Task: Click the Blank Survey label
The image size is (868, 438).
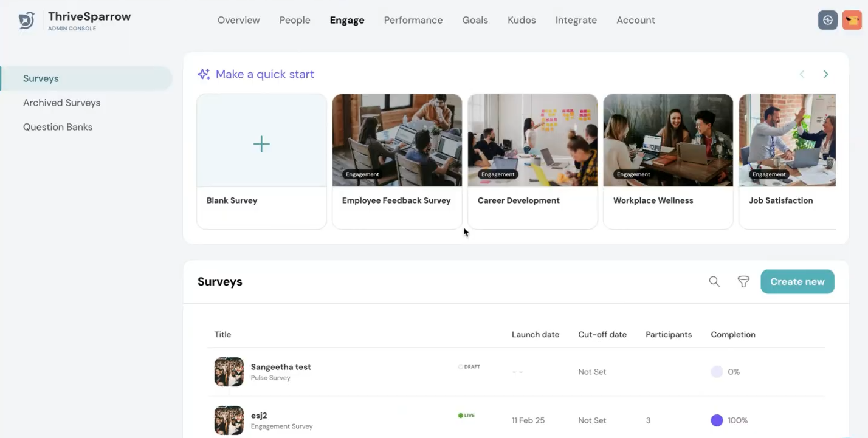Action: click(x=232, y=200)
